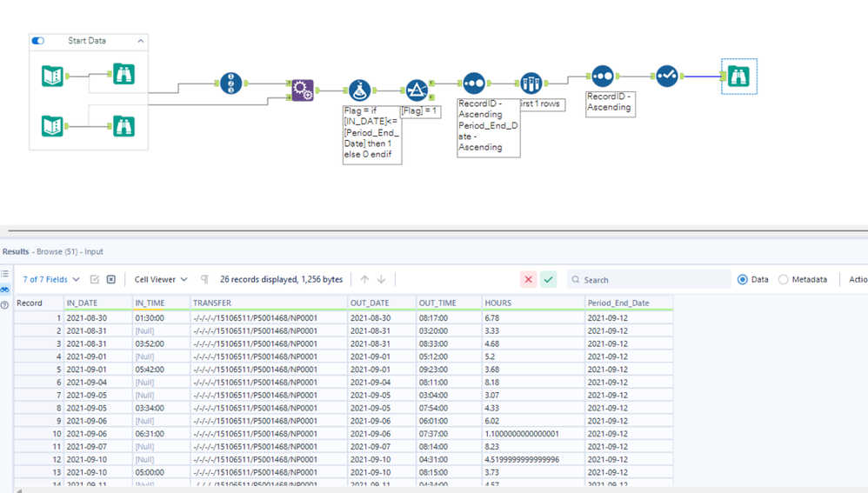
Task: Click the 'first 1 rows' annotation
Action: coord(542,104)
